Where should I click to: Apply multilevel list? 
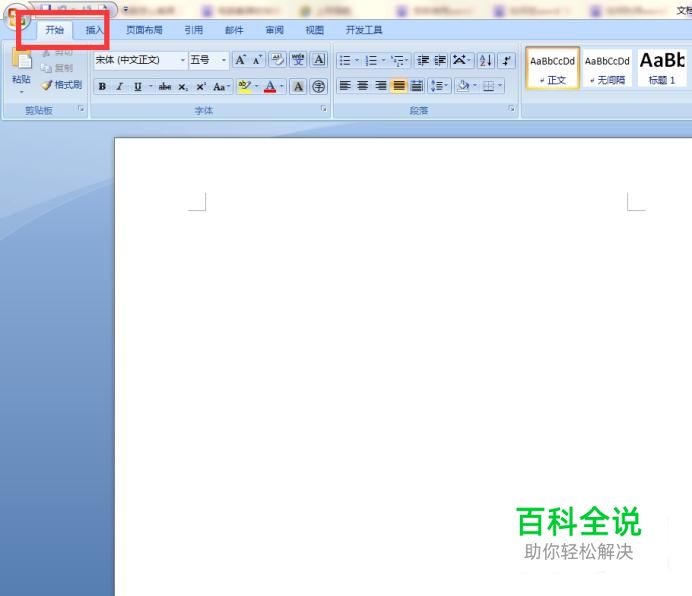pos(399,60)
